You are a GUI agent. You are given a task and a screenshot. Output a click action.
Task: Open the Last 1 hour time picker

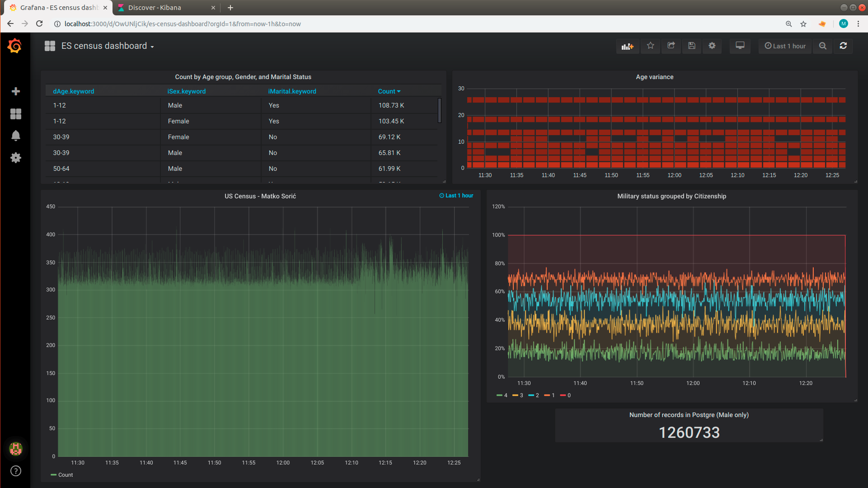(x=785, y=46)
